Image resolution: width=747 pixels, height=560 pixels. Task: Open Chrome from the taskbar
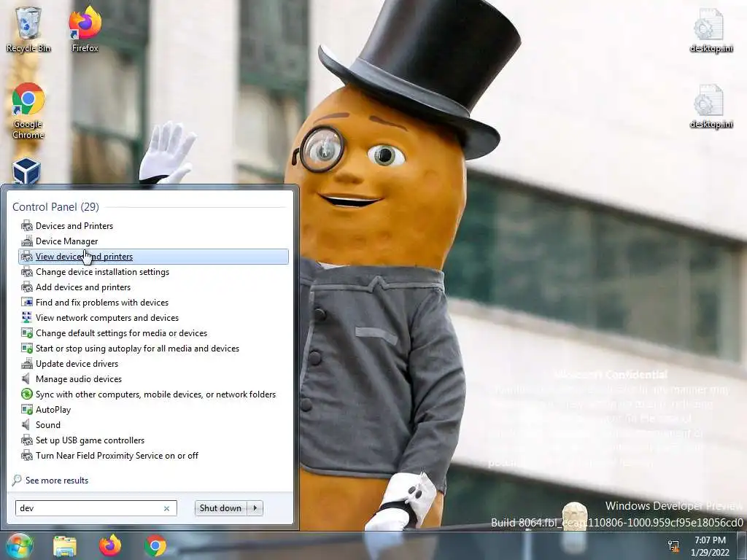[x=155, y=545]
